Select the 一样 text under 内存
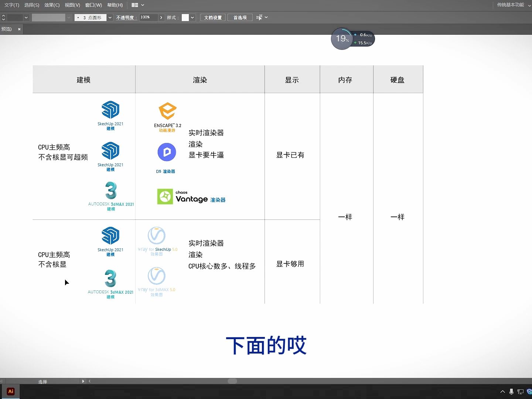This screenshot has height=399, width=532. click(x=345, y=217)
